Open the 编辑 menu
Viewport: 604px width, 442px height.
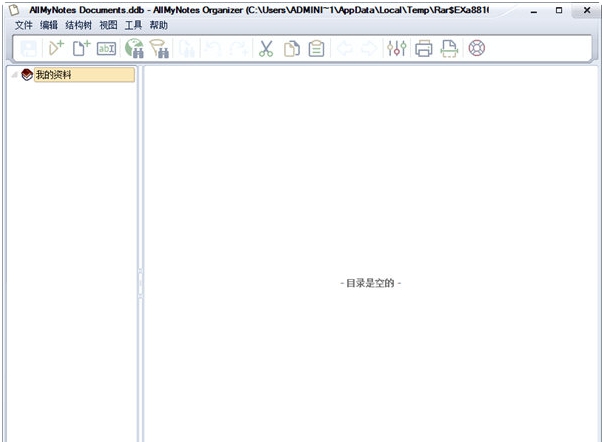coord(49,25)
